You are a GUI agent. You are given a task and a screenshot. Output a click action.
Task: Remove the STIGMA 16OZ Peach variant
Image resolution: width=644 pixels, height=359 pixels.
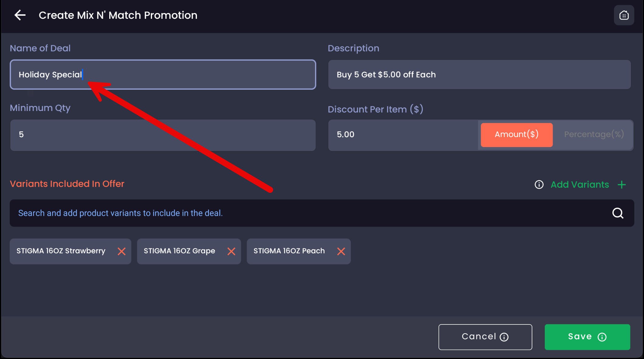tap(341, 251)
